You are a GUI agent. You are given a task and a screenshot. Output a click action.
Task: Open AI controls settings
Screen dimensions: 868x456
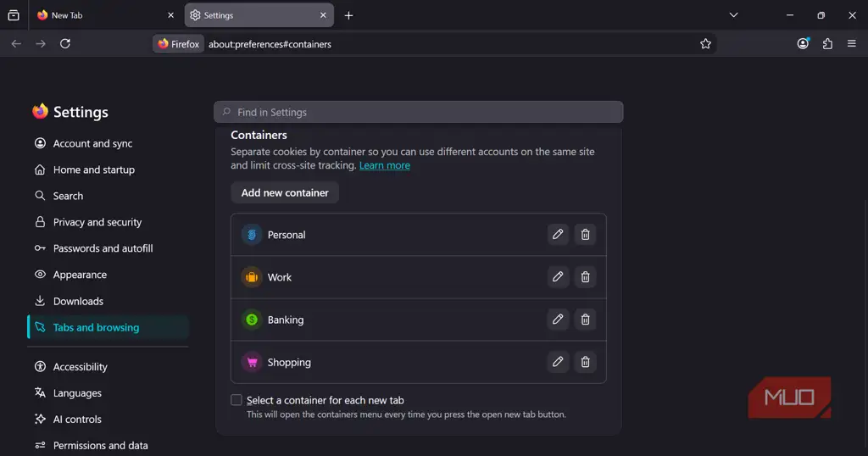click(x=77, y=419)
